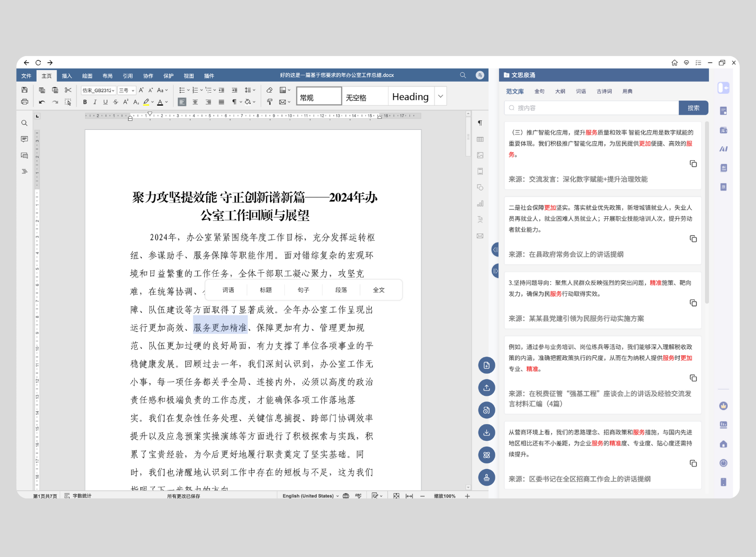
Task: Choose 段落 in the floating popup bar
Action: (341, 290)
